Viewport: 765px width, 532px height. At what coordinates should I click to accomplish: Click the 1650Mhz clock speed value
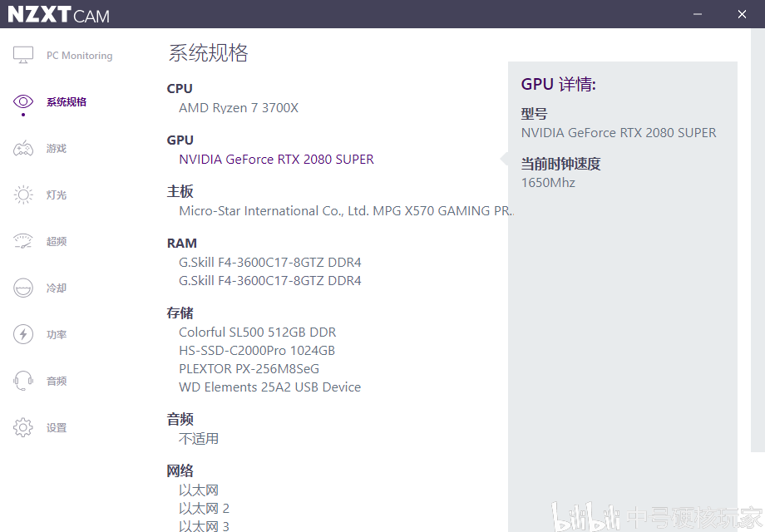[548, 183]
